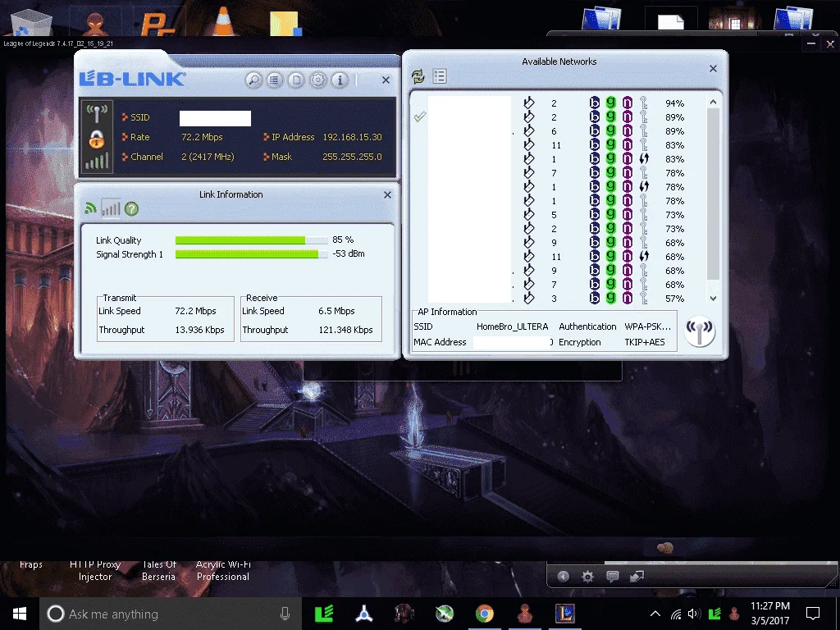
Task: Select the green wireless link status tab icon
Action: pos(90,208)
